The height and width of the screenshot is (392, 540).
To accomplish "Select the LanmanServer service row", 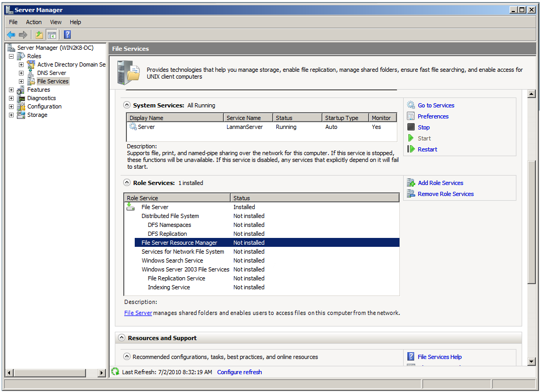I will pos(262,127).
